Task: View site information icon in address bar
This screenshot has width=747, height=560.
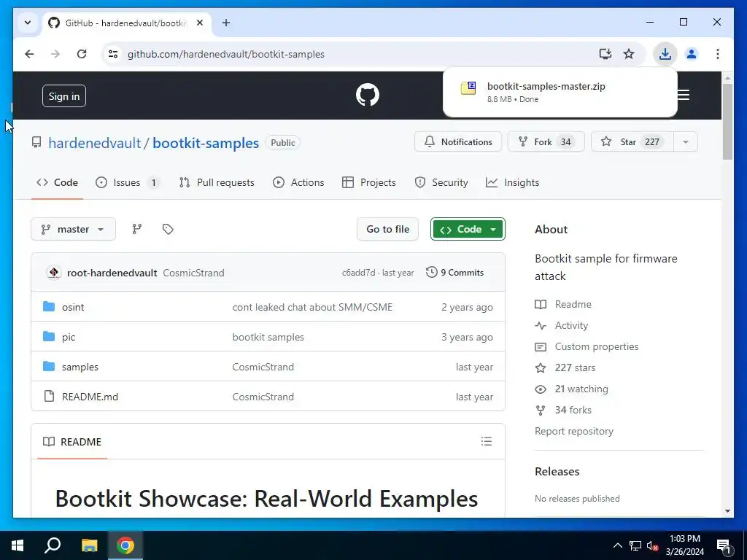Action: tap(113, 54)
